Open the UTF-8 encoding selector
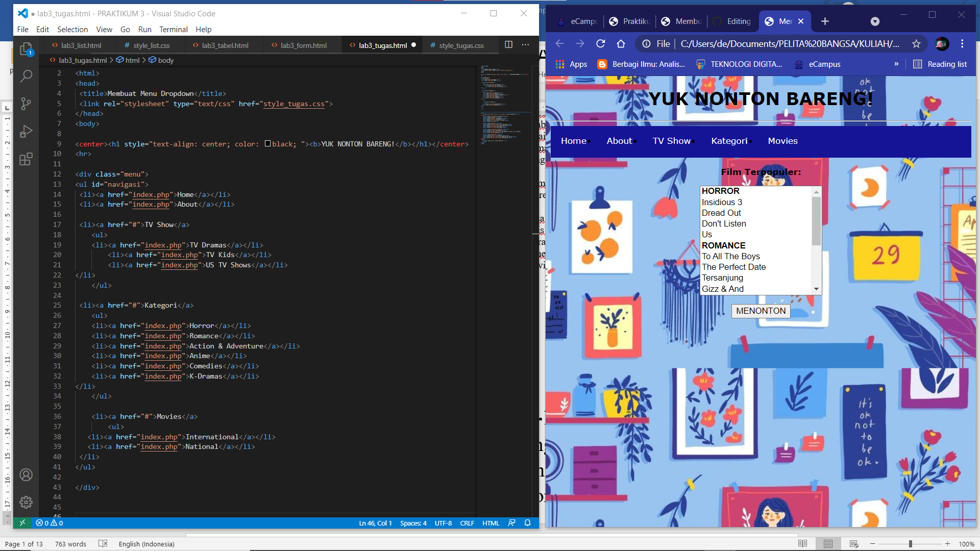 point(444,523)
